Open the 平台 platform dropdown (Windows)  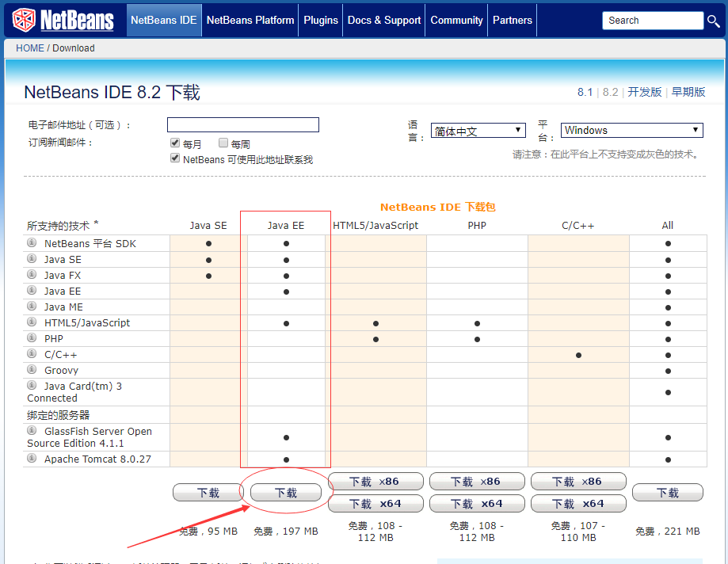[632, 130]
